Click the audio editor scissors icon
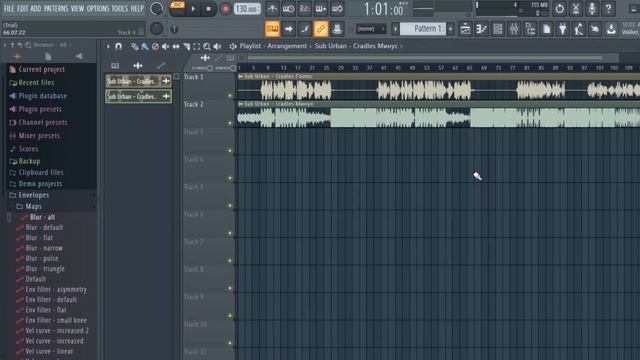The image size is (640, 360). [576, 9]
